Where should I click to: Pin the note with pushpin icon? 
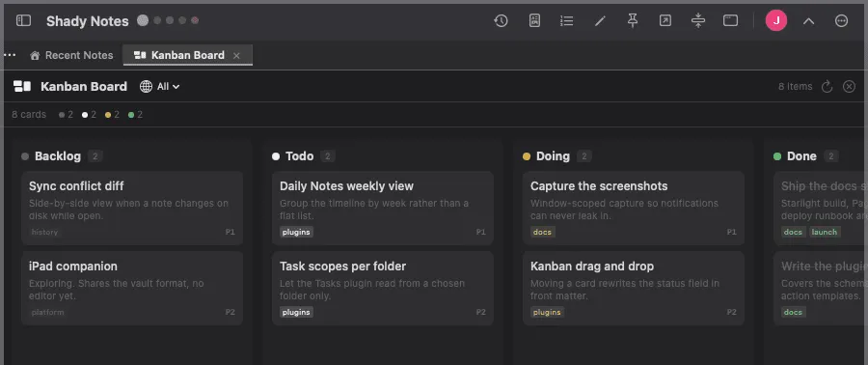[x=632, y=21]
